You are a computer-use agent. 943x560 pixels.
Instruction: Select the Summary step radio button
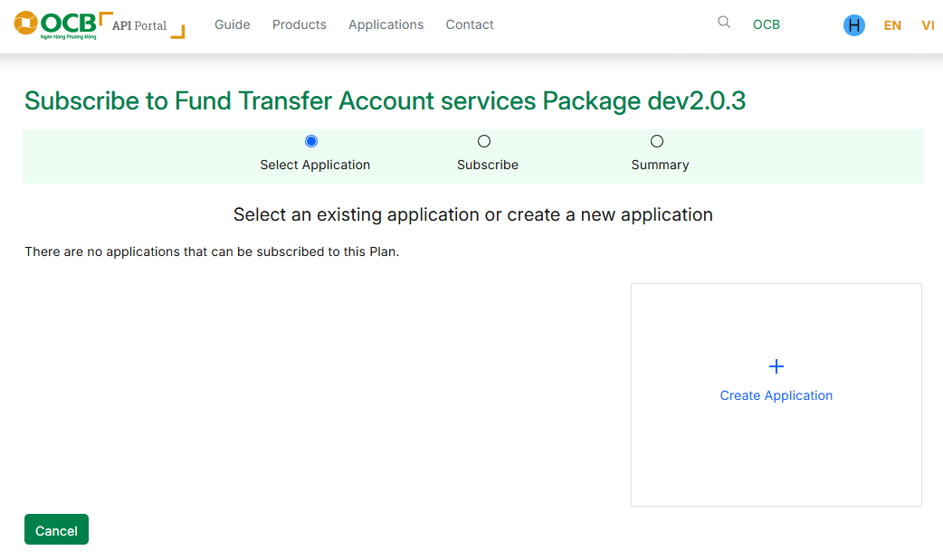(657, 141)
